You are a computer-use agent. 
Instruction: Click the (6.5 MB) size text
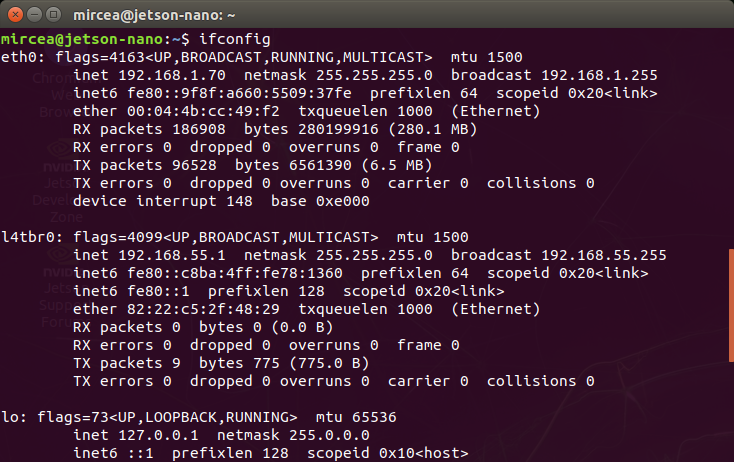pos(396,165)
